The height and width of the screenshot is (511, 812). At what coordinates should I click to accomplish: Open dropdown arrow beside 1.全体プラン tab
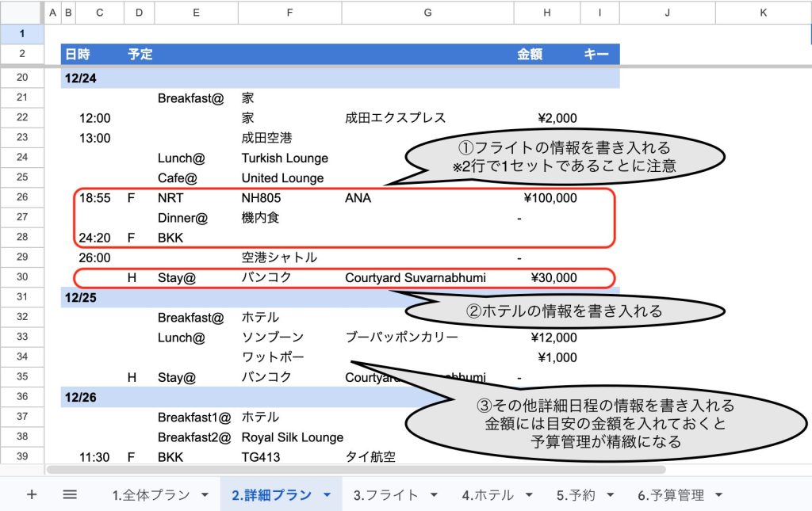click(x=205, y=495)
